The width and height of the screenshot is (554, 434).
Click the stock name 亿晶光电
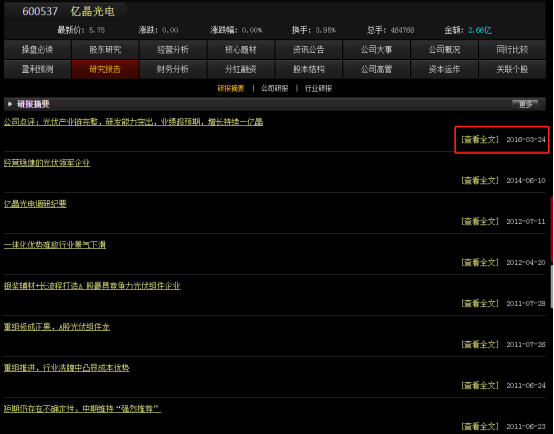93,11
